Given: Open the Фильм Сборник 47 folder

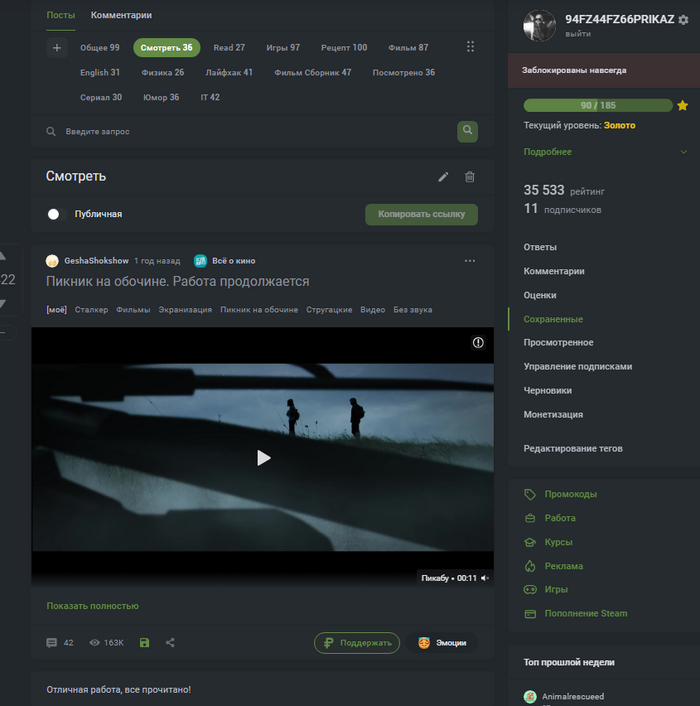Looking at the screenshot, I should pos(313,72).
